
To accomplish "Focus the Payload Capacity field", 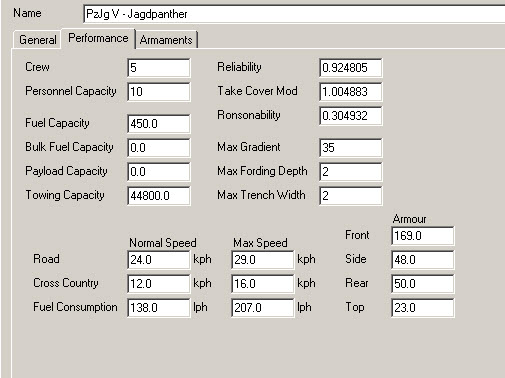I will (159, 172).
